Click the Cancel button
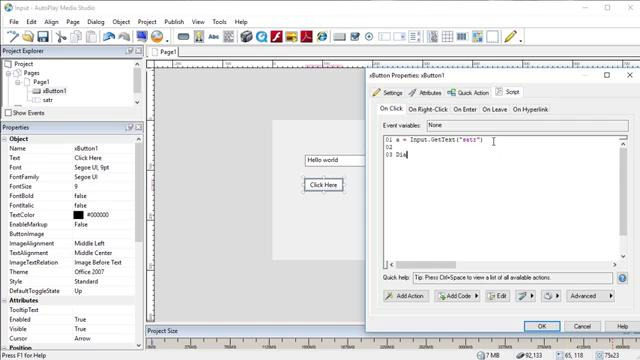640x360 pixels. point(582,326)
